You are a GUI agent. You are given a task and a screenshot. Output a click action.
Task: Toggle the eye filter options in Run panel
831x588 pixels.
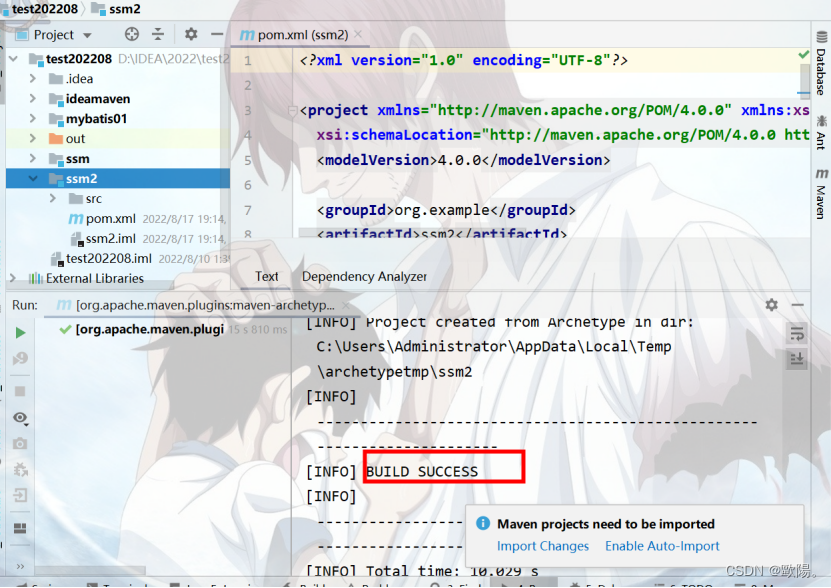point(20,417)
